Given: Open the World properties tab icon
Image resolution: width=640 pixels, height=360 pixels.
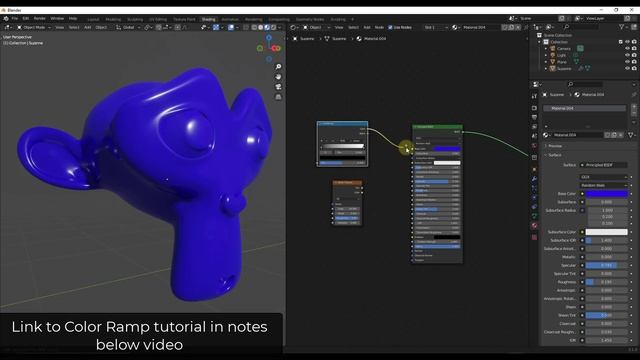Looking at the screenshot, I should click(x=534, y=146).
